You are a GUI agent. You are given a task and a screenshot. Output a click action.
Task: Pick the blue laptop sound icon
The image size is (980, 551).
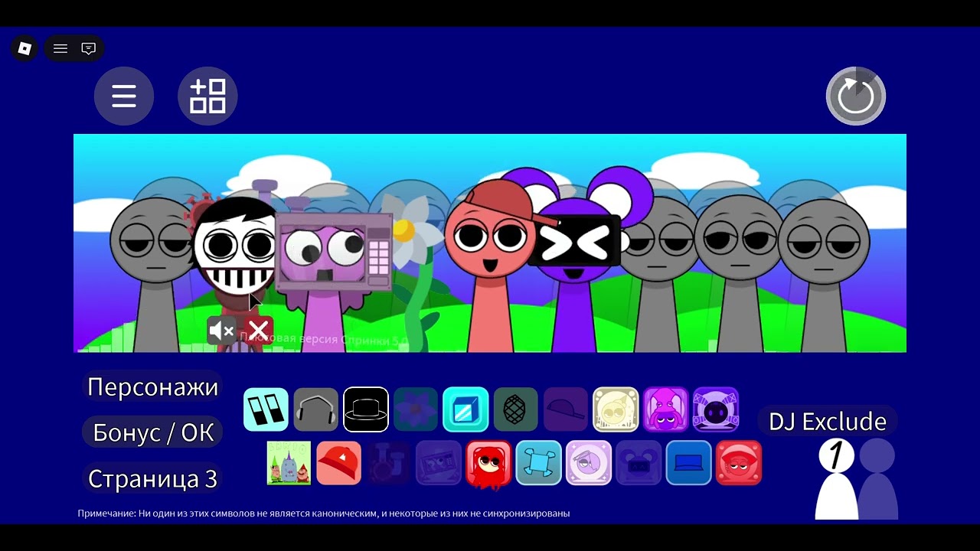click(689, 463)
